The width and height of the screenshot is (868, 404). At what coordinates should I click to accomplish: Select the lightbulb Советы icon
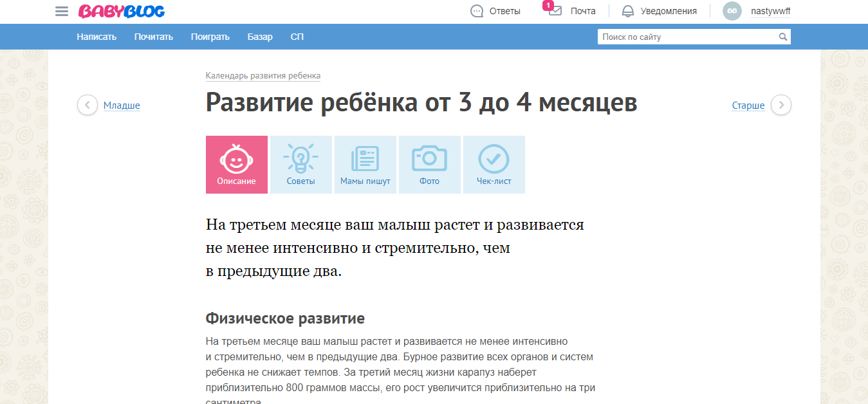[x=300, y=160]
